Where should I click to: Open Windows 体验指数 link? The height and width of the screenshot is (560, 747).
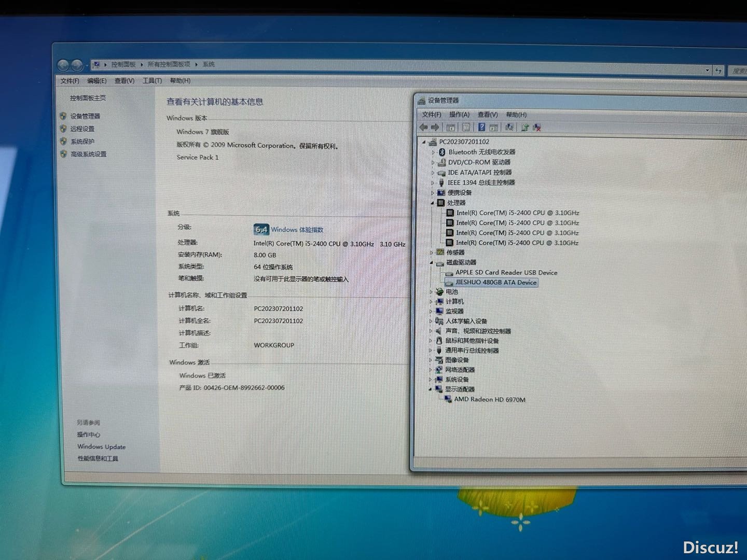coord(297,229)
